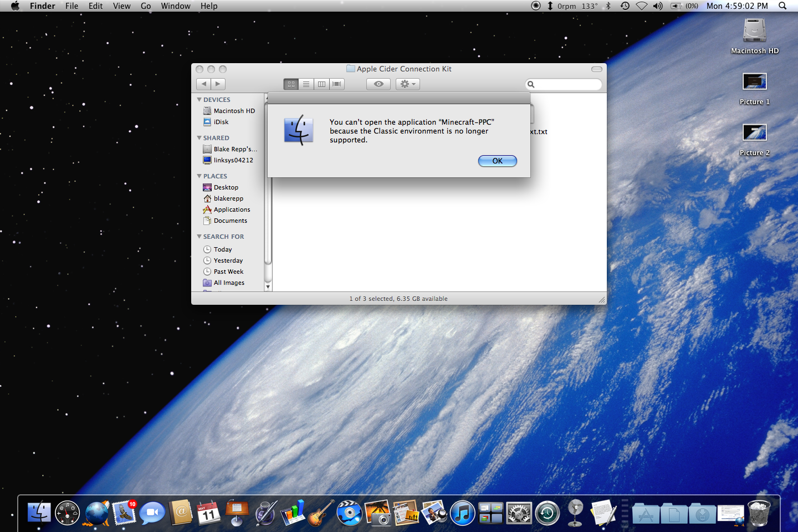Open TextEdit from the Dock

(x=603, y=513)
